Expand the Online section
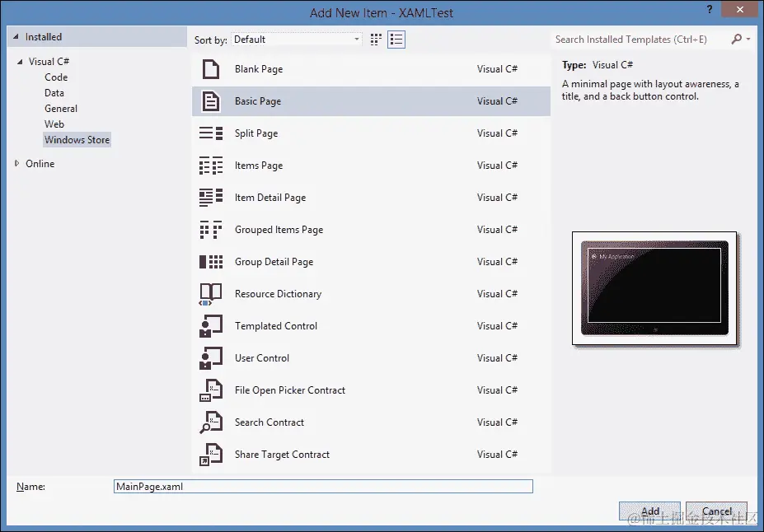 click(x=14, y=163)
